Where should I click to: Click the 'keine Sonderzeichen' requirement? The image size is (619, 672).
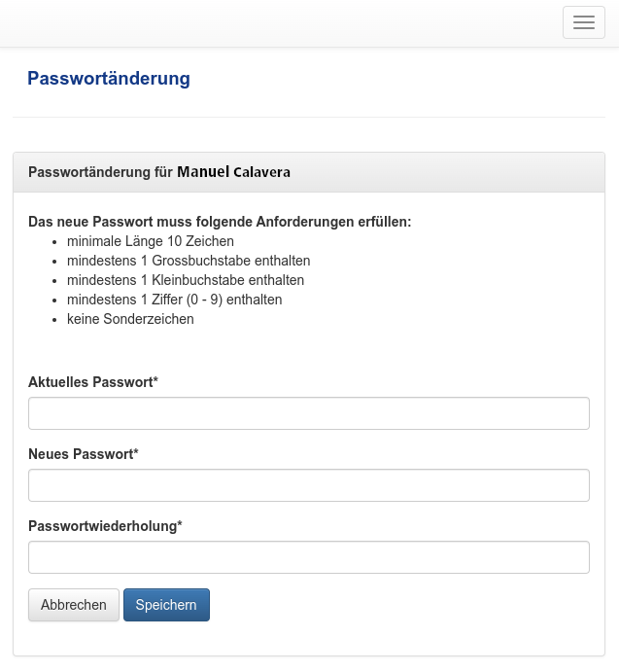pos(130,319)
